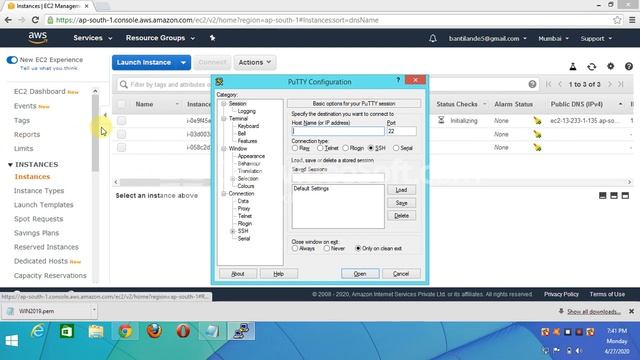This screenshot has height=360, width=640.
Task: Open Chrome menu icon
Action: (x=632, y=20)
